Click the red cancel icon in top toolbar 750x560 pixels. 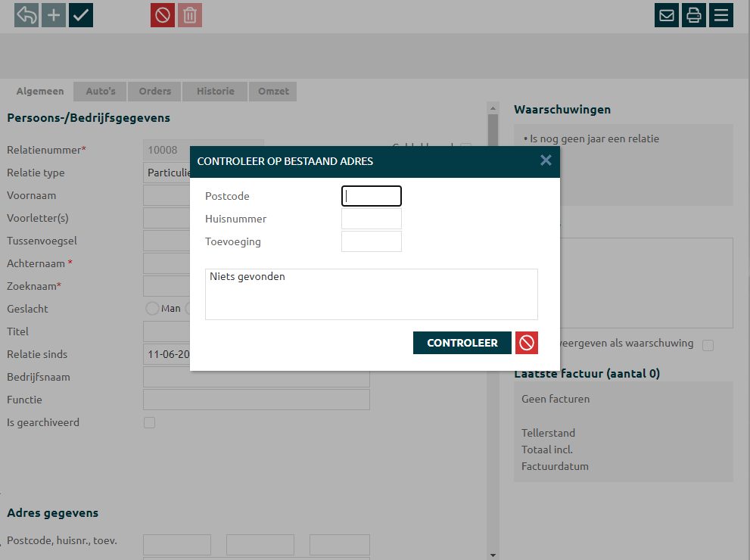pos(163,15)
